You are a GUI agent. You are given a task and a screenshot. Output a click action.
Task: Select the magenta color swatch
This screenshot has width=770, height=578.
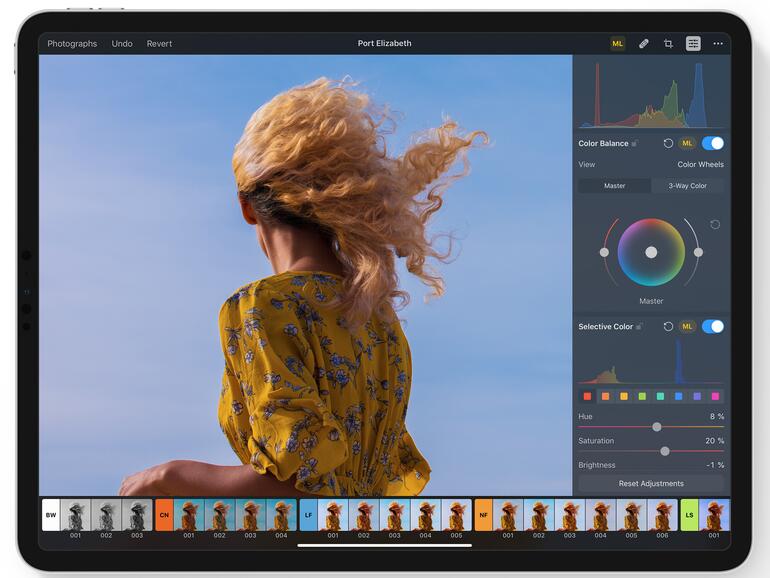tap(715, 396)
